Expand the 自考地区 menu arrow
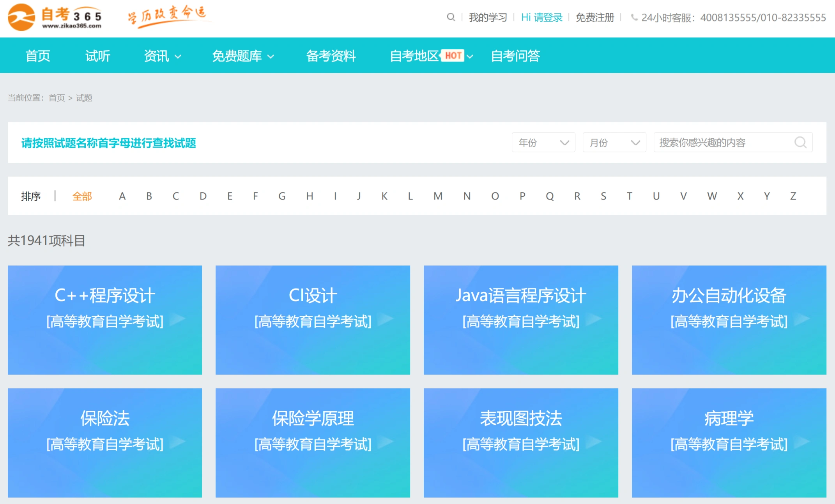The height and width of the screenshot is (504, 835). coord(470,57)
